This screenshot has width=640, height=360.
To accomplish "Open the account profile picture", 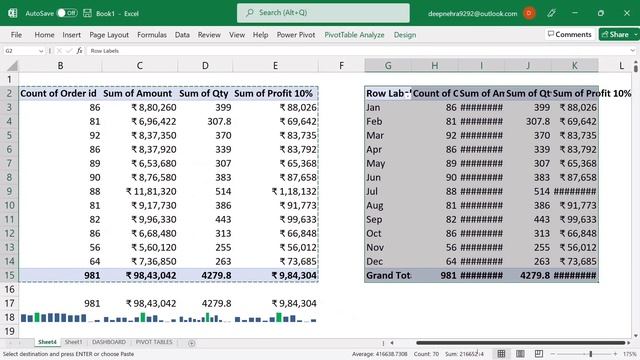I will 529,13.
